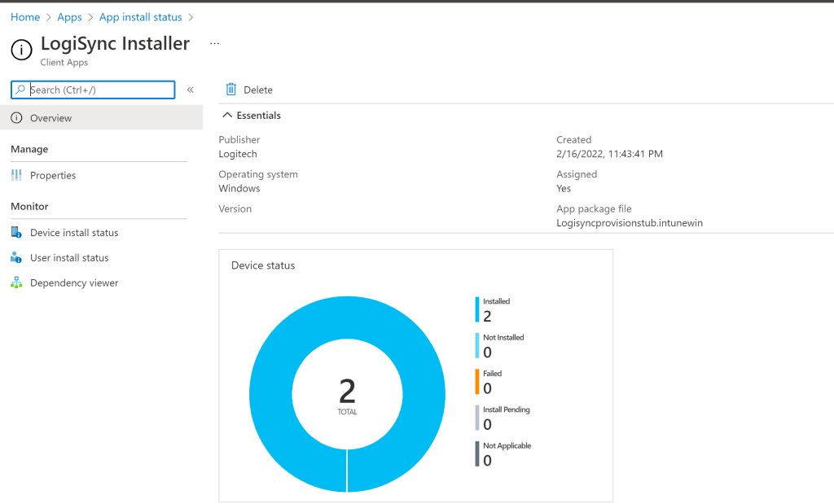Click the User install status icon
Viewport: 834px width, 504px height.
pos(16,258)
